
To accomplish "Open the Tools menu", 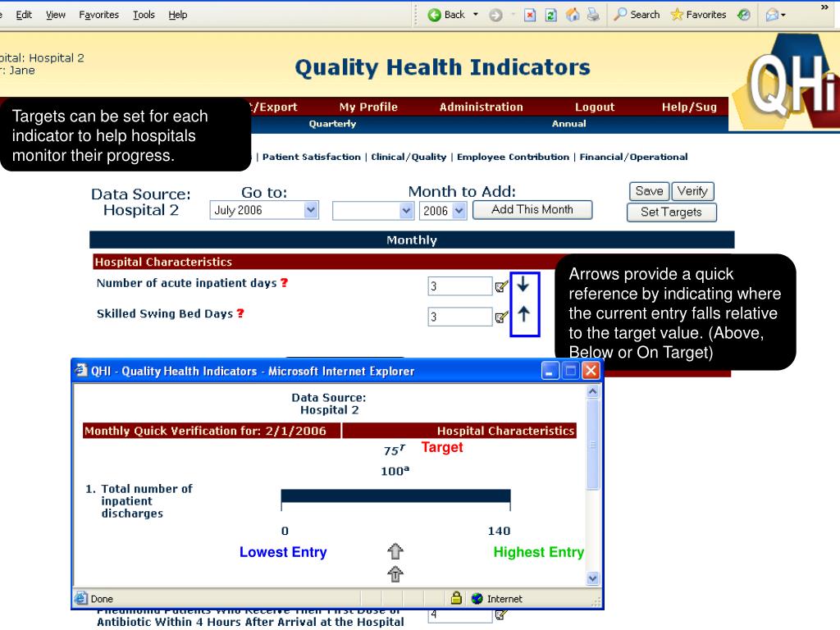I will (144, 15).
